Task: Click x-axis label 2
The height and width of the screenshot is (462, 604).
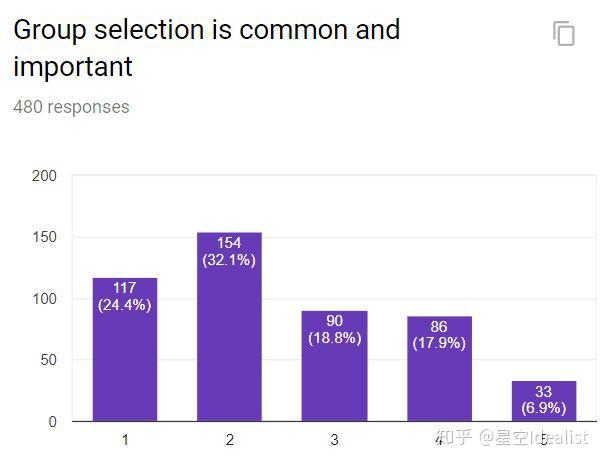Action: pyautogui.click(x=230, y=440)
